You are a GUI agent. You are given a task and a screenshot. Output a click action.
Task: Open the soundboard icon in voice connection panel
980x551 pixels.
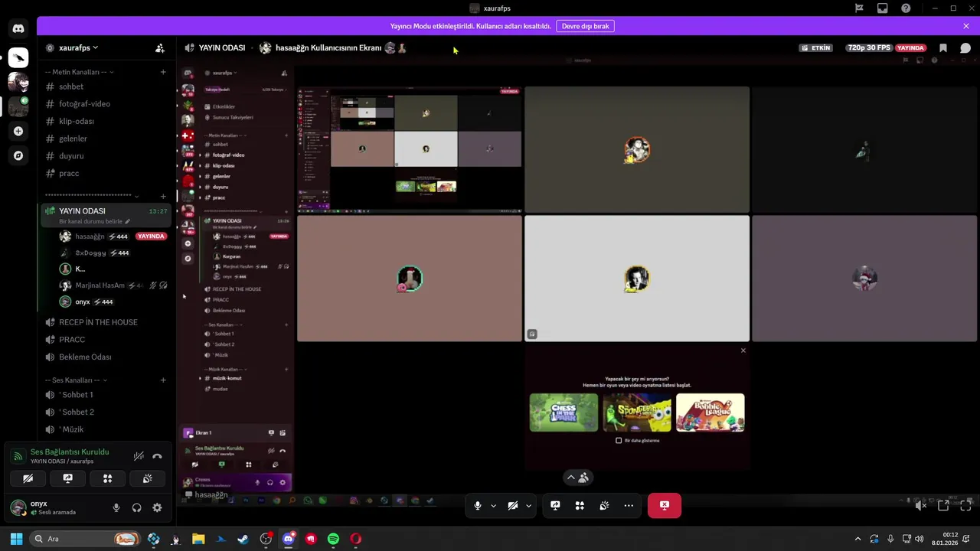click(147, 478)
